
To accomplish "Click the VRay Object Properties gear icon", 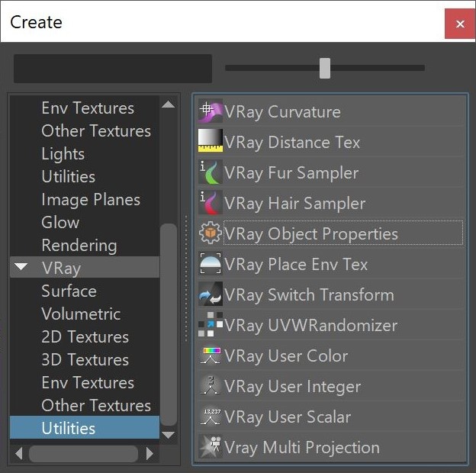I will pos(210,233).
